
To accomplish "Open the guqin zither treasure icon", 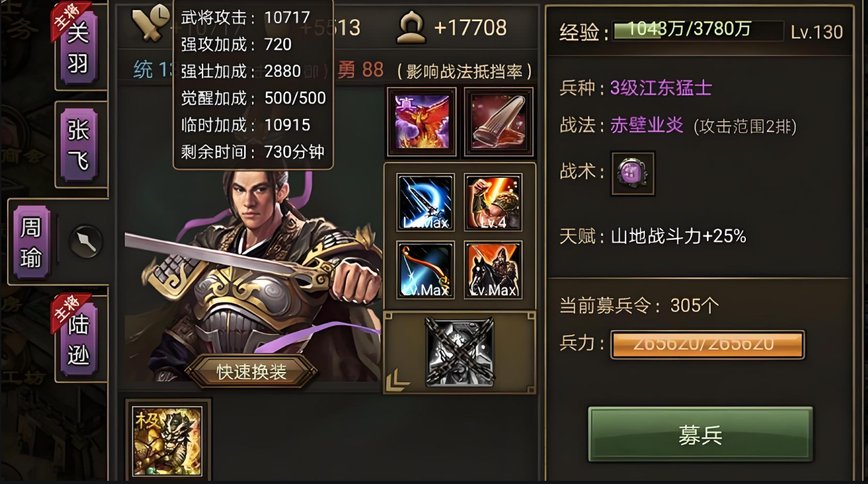I will [x=499, y=122].
